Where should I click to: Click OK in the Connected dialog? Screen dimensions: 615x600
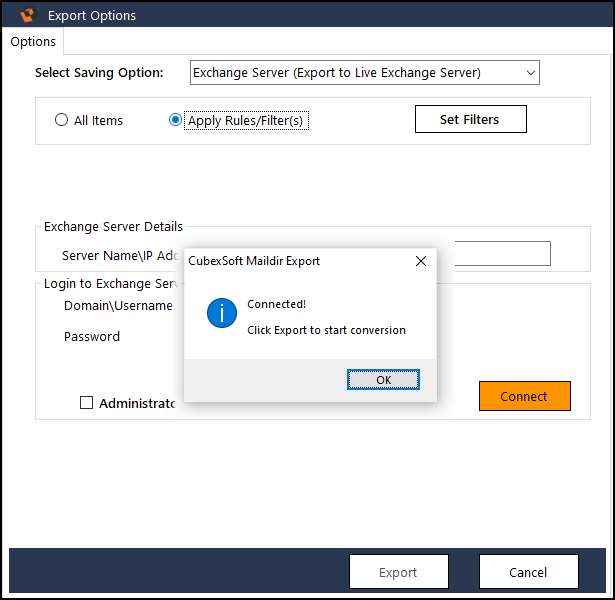[x=383, y=380]
